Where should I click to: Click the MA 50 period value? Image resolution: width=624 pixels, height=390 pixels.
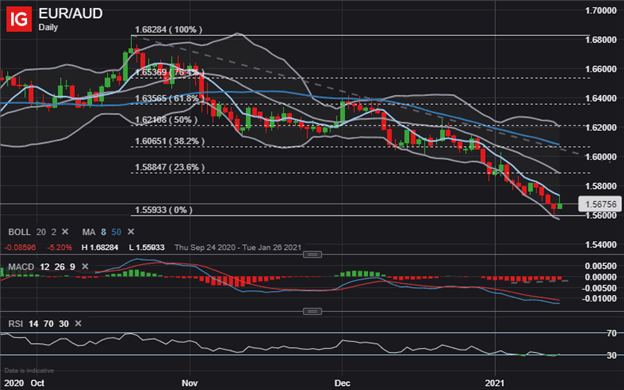coord(116,232)
